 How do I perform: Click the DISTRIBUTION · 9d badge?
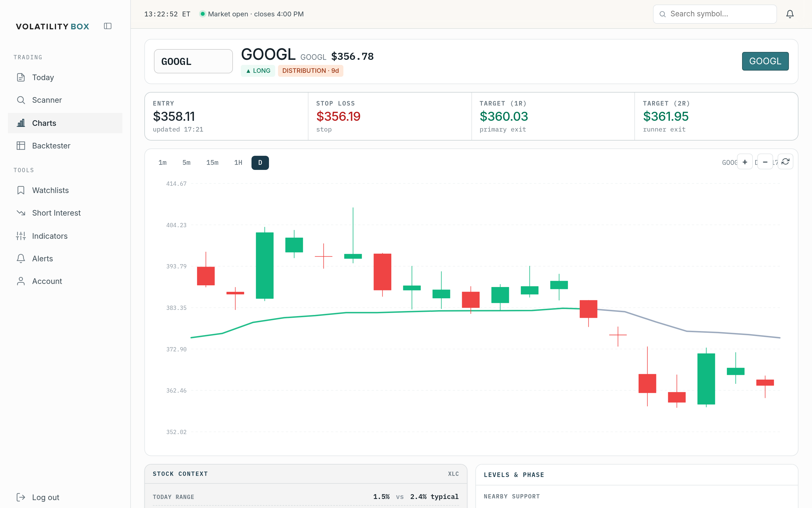point(310,71)
